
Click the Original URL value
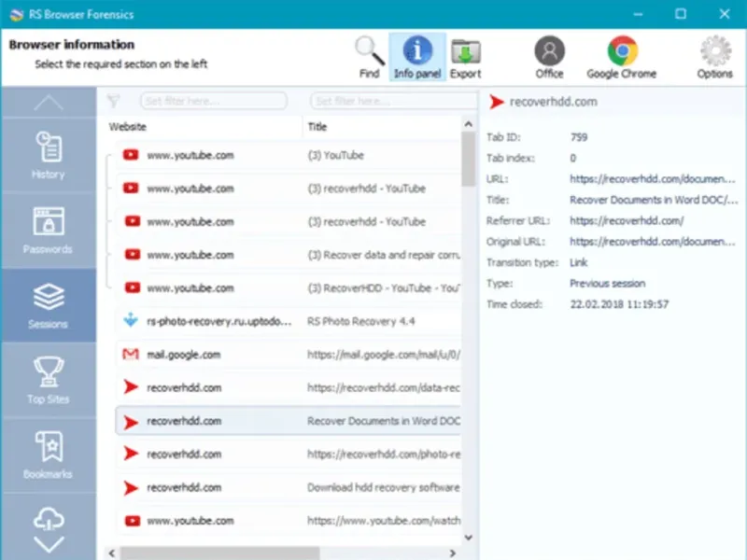(652, 242)
